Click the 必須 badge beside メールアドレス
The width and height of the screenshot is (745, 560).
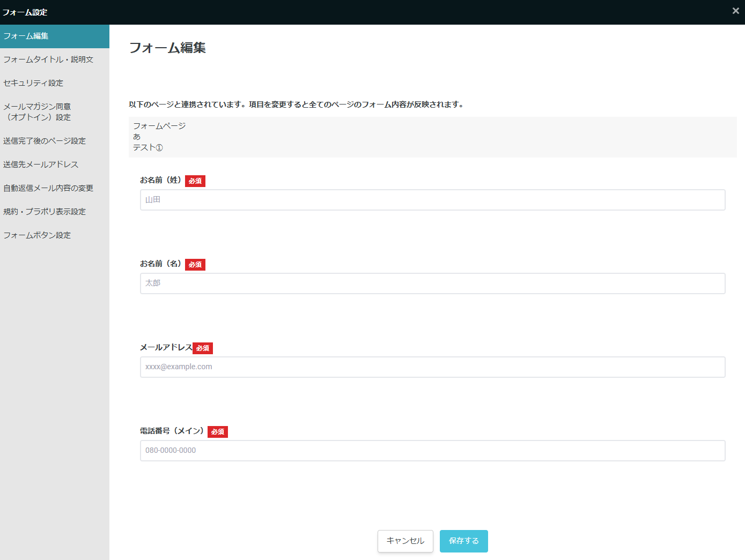click(x=203, y=348)
